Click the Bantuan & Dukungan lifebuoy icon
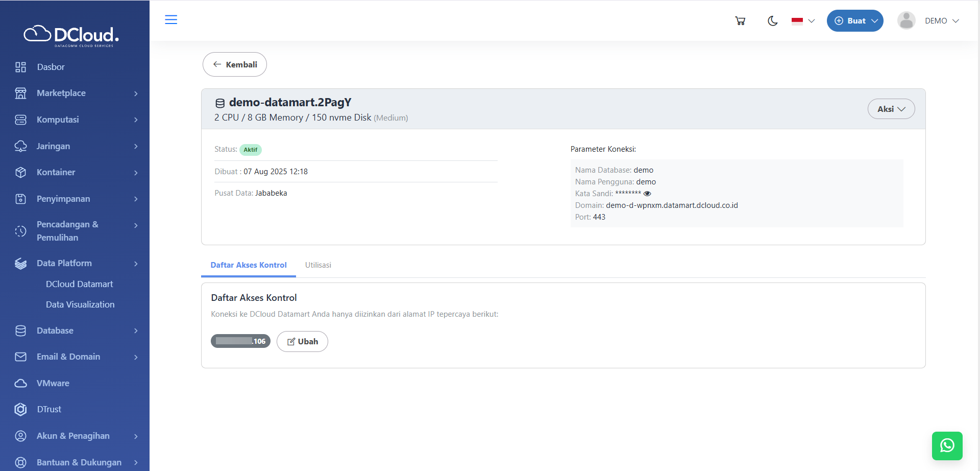This screenshot has width=980, height=471. [20, 462]
